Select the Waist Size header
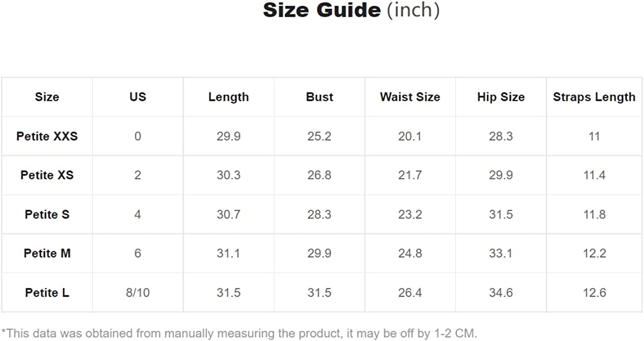 410,97
